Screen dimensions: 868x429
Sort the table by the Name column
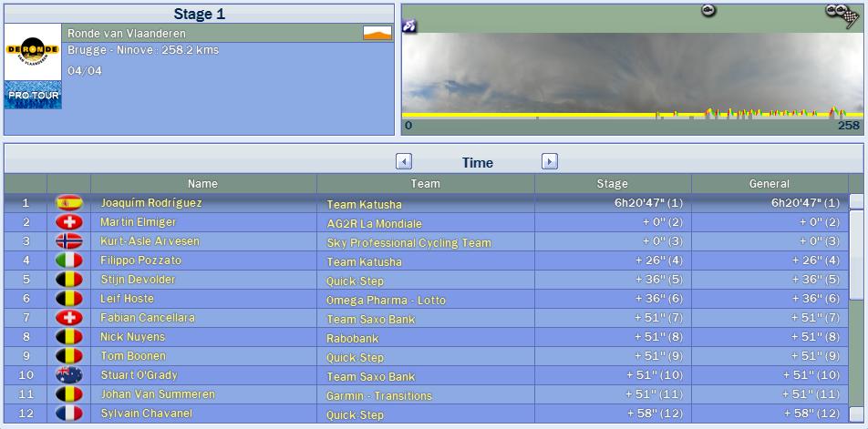[202, 184]
